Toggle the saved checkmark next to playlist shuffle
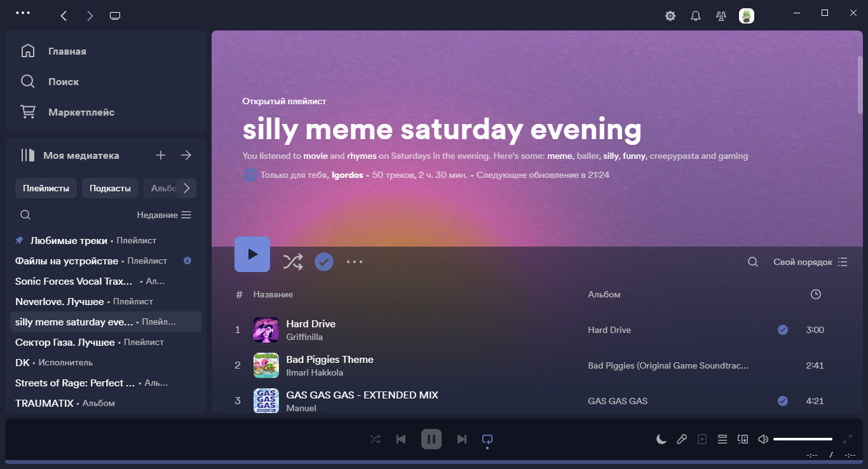Viewport: 868px width, 469px height. click(324, 262)
